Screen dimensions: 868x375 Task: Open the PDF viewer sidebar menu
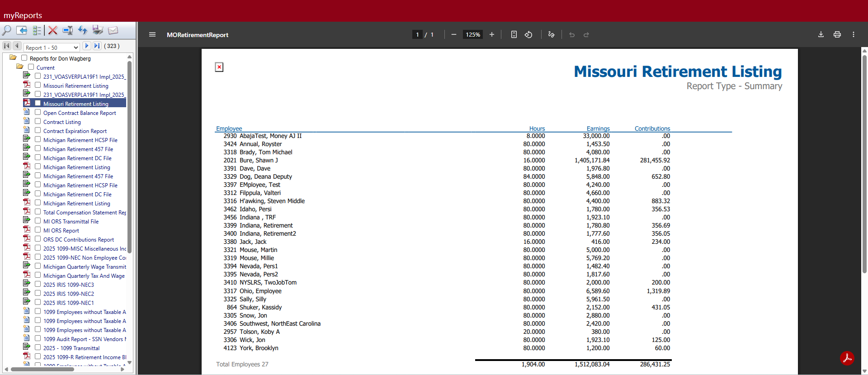[152, 35]
